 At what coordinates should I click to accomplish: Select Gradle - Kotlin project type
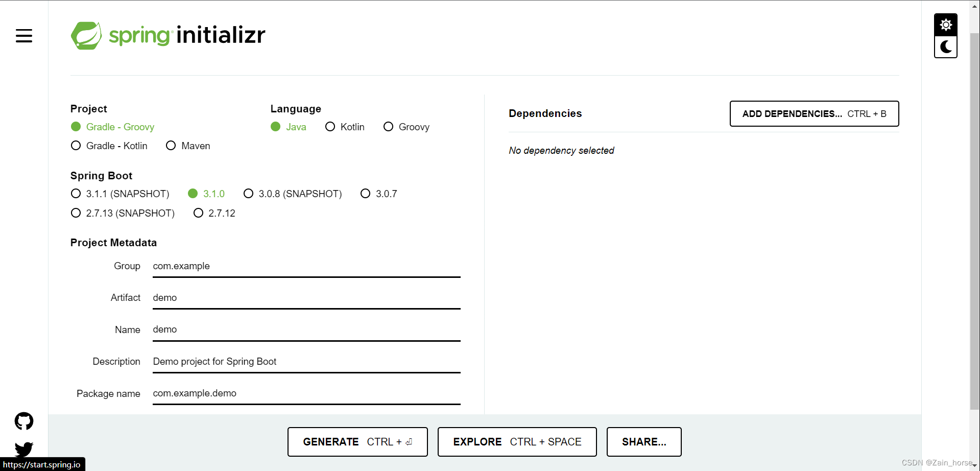(x=109, y=146)
